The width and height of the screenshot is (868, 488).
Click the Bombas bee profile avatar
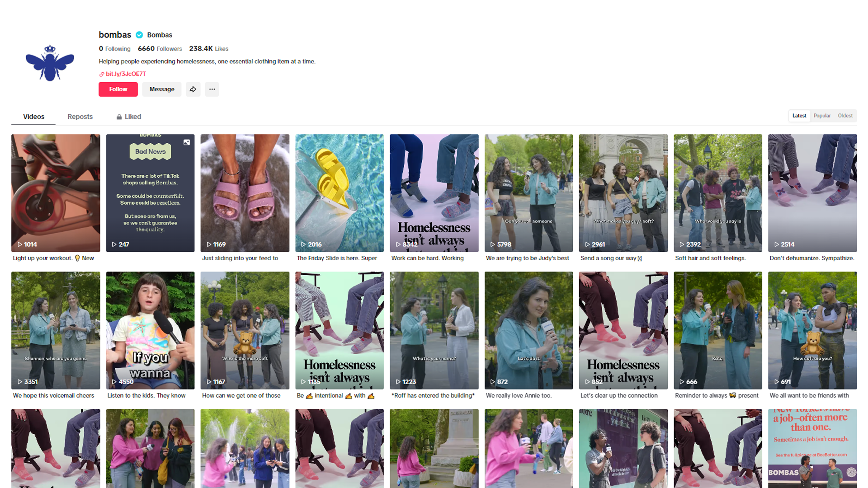click(50, 63)
